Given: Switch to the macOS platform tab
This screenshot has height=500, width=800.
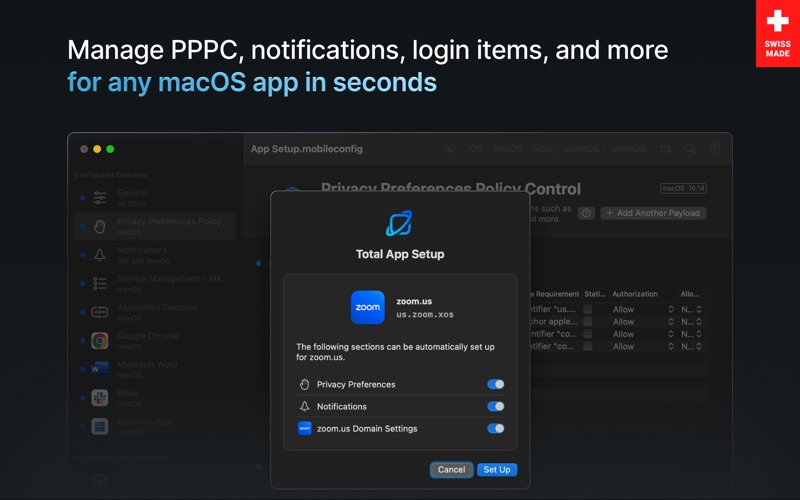Looking at the screenshot, I should [507, 148].
